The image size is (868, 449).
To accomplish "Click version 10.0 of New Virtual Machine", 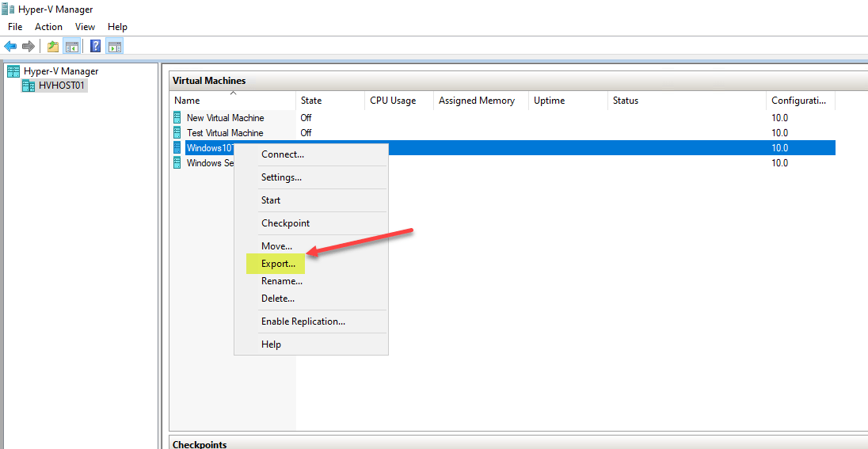I will click(779, 117).
